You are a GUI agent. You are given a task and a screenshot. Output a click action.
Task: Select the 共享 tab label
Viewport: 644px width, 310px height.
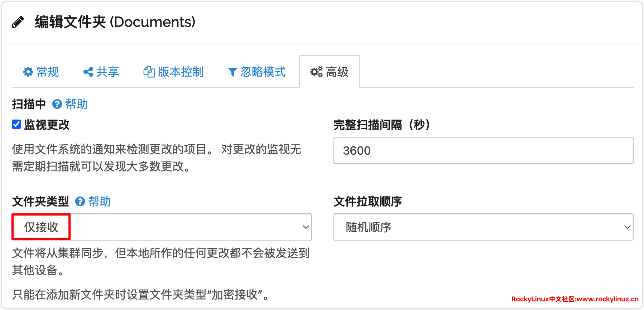[x=107, y=72]
